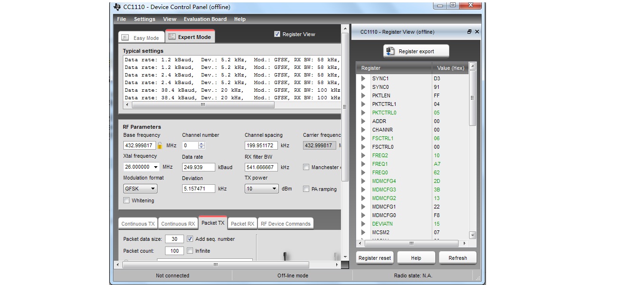The image size is (644, 285).
Task: Click the Register reset button
Action: (375, 258)
